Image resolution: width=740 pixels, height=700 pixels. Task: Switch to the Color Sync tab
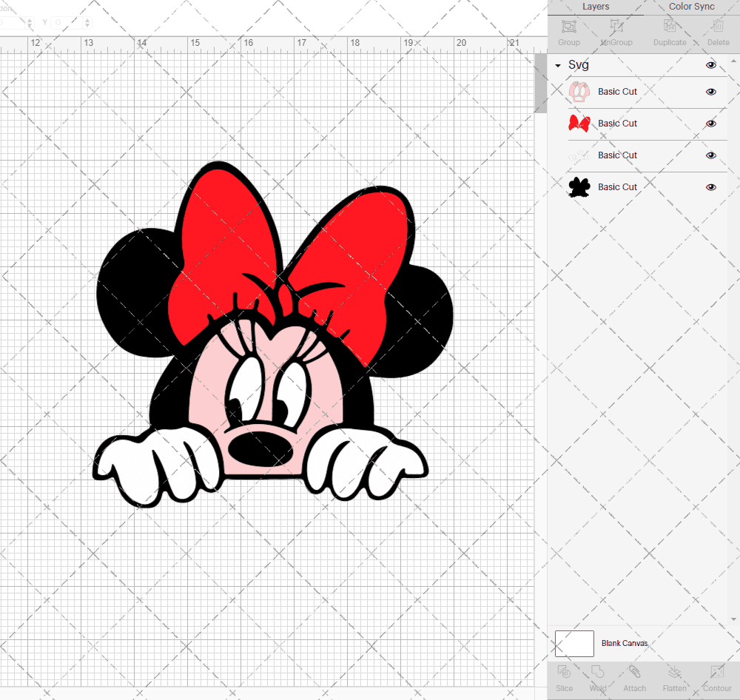[691, 7]
